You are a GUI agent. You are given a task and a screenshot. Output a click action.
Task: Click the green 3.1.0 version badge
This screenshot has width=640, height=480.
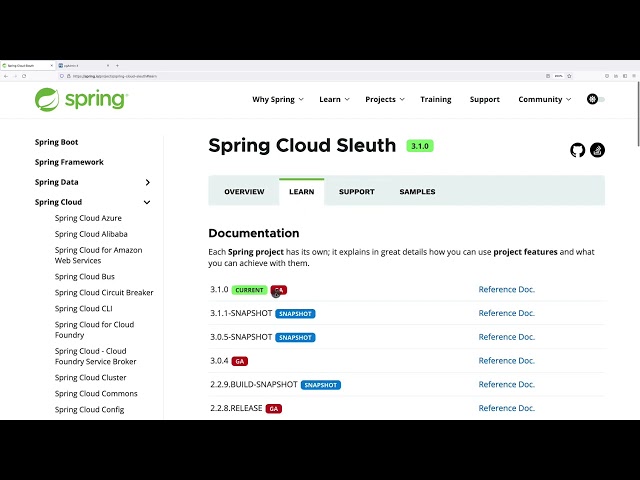(x=420, y=146)
